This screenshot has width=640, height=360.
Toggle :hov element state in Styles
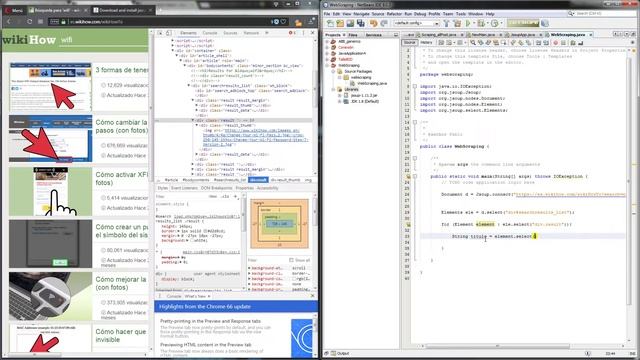[x=213, y=196]
